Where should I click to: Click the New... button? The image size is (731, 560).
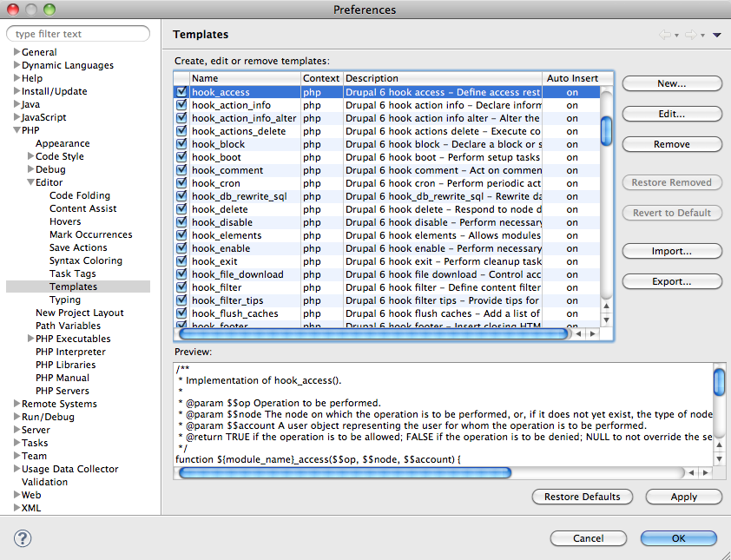pyautogui.click(x=672, y=83)
